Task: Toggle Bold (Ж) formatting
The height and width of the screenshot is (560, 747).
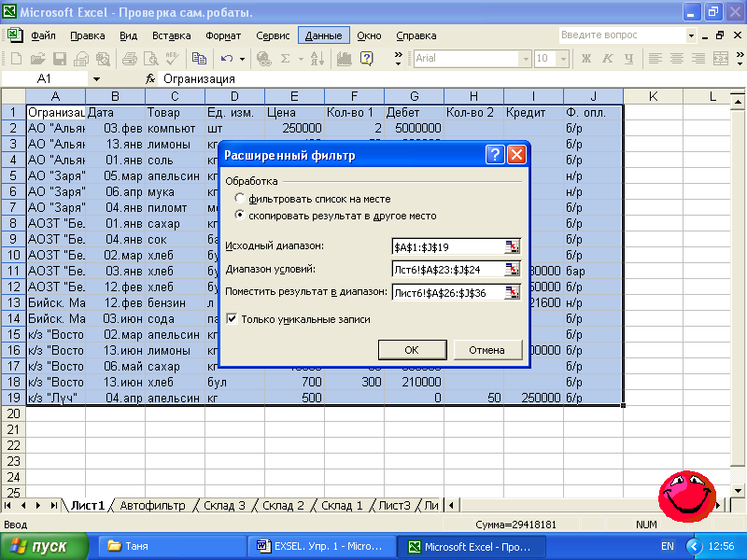Action: click(x=586, y=58)
